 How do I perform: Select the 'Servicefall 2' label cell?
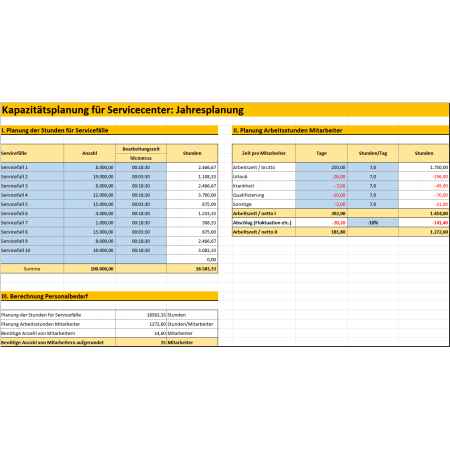32,177
